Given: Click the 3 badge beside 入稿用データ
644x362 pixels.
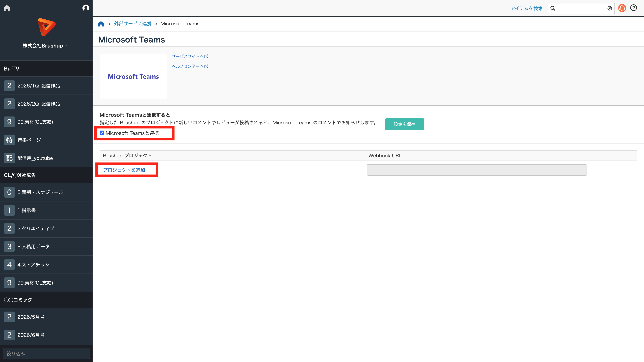Looking at the screenshot, I should tap(9, 247).
